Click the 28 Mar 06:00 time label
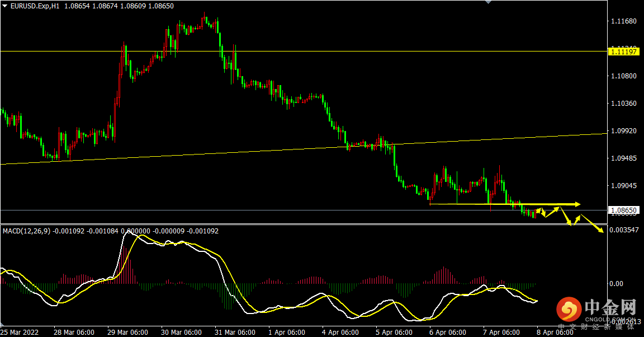644x337 pixels. pyautogui.click(x=74, y=332)
